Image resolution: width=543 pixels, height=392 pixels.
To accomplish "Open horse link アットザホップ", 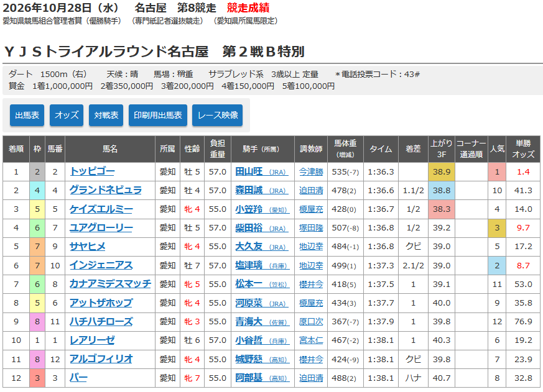I will tap(101, 303).
